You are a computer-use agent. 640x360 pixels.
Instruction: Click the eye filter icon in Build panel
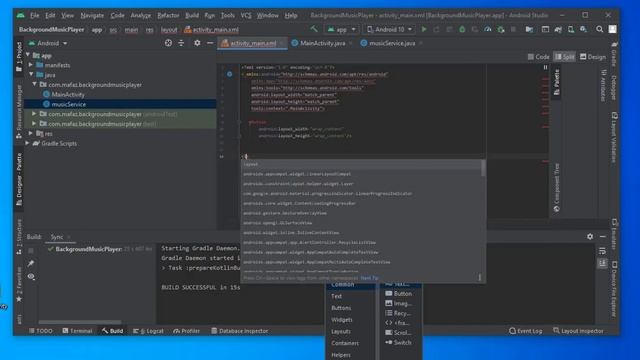coord(31,277)
